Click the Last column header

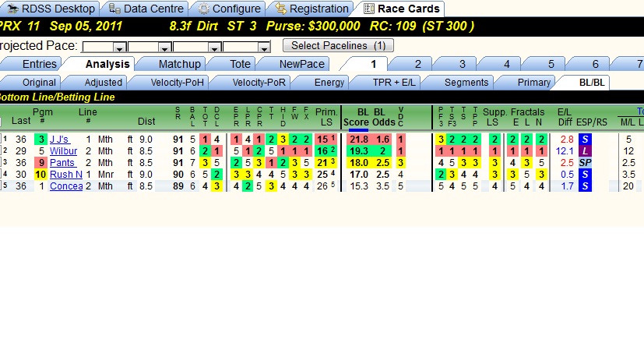click(x=21, y=121)
